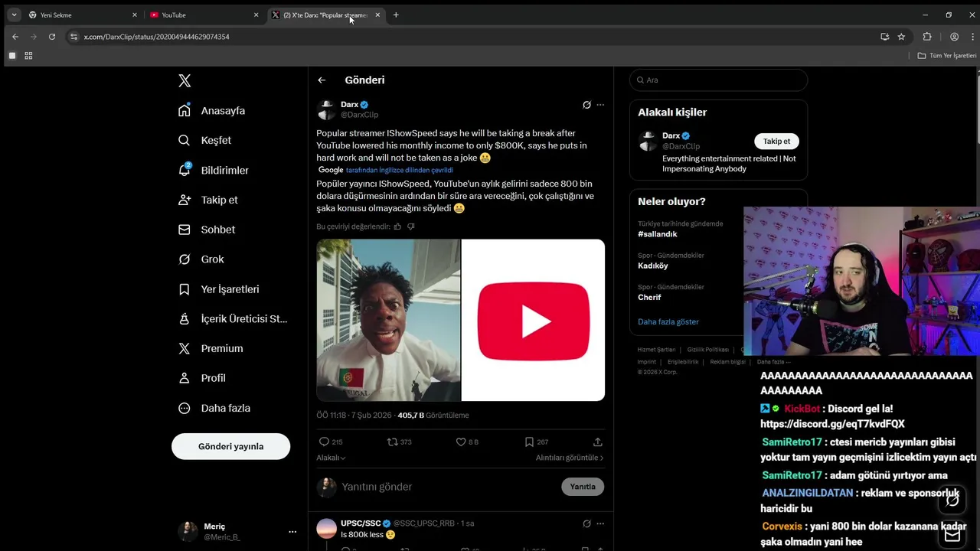This screenshot has height=551, width=980.
Task: Open Takip et sidebar item
Action: coord(208,200)
